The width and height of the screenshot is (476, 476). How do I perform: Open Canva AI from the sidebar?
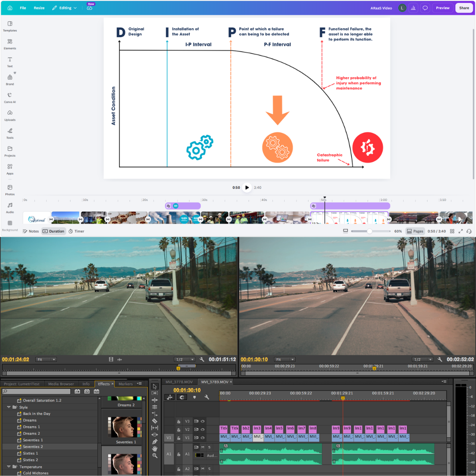(x=10, y=98)
